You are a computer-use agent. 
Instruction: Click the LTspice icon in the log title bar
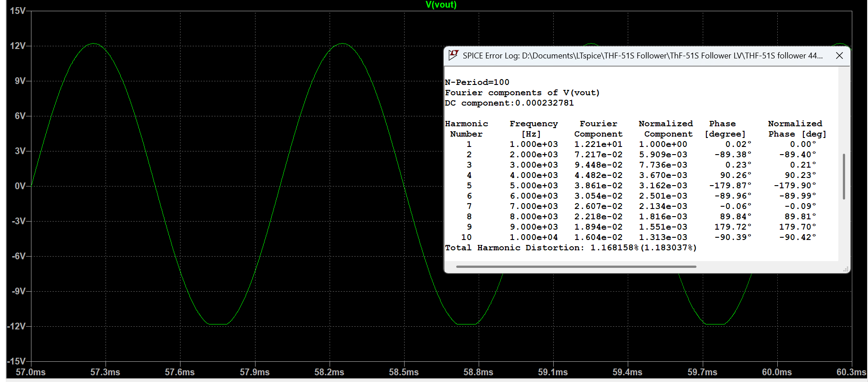(454, 55)
